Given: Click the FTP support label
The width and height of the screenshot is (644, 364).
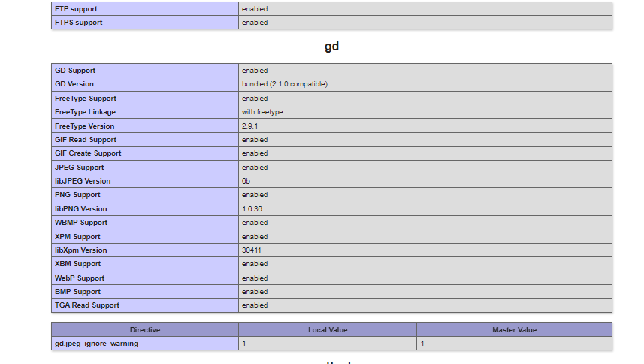Looking at the screenshot, I should (76, 8).
